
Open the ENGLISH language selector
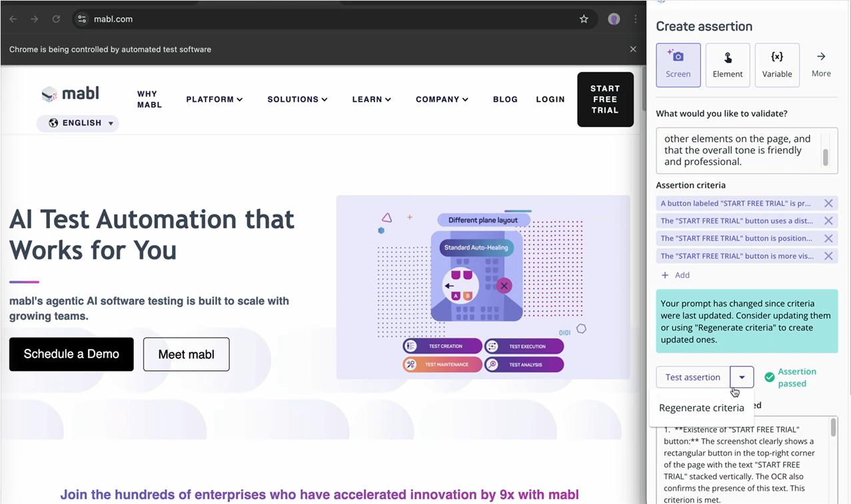pyautogui.click(x=78, y=123)
